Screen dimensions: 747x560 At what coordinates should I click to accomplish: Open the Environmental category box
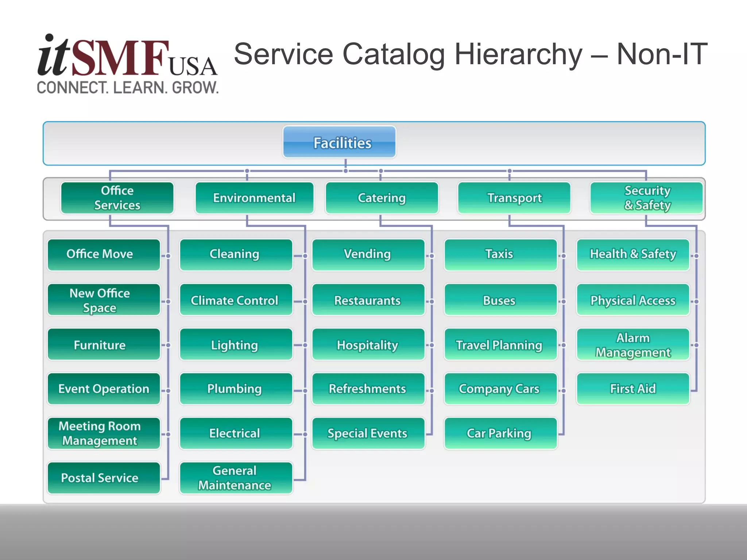coord(254,198)
